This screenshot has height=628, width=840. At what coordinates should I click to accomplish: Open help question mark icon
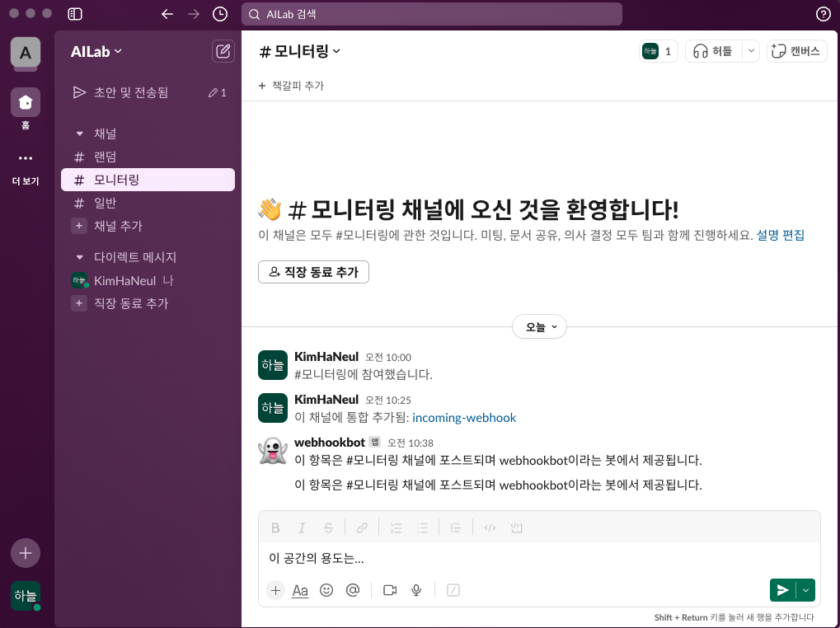[823, 14]
